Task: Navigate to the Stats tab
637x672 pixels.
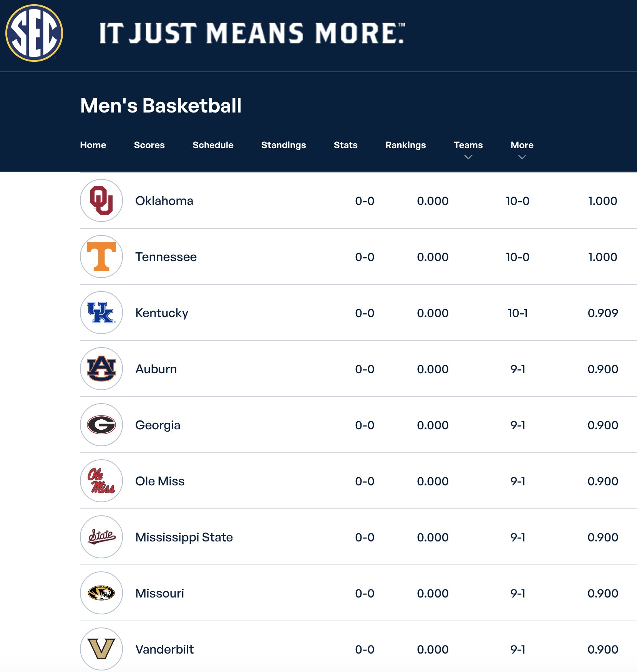Action: point(345,145)
